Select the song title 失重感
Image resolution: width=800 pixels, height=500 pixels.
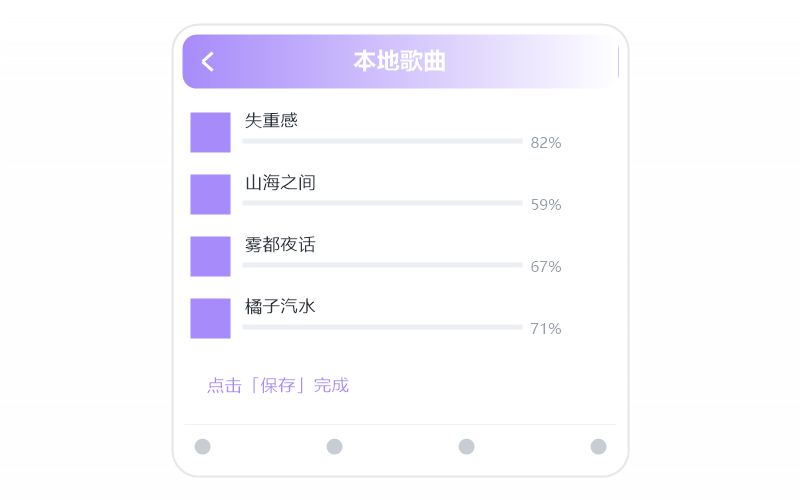click(271, 120)
